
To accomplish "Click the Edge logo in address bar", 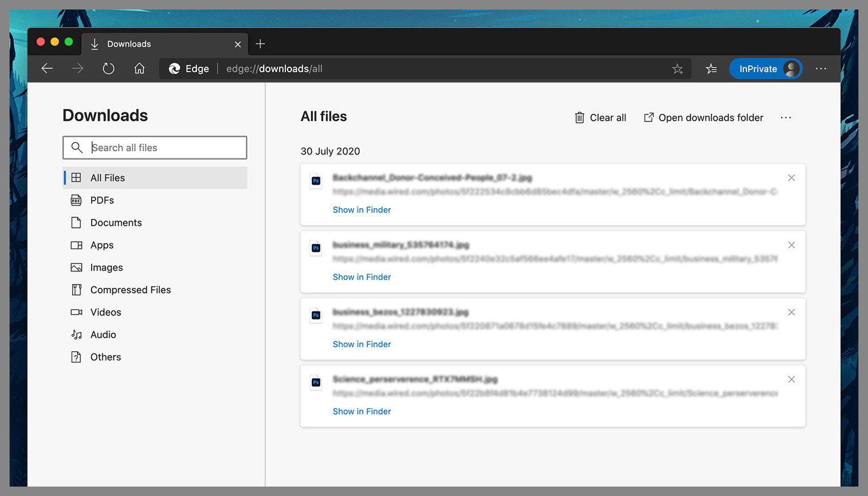I will [174, 69].
